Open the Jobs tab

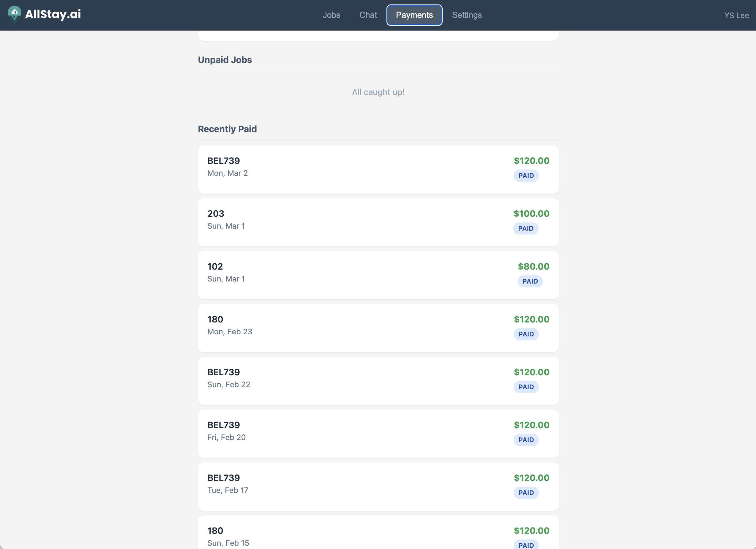point(331,15)
